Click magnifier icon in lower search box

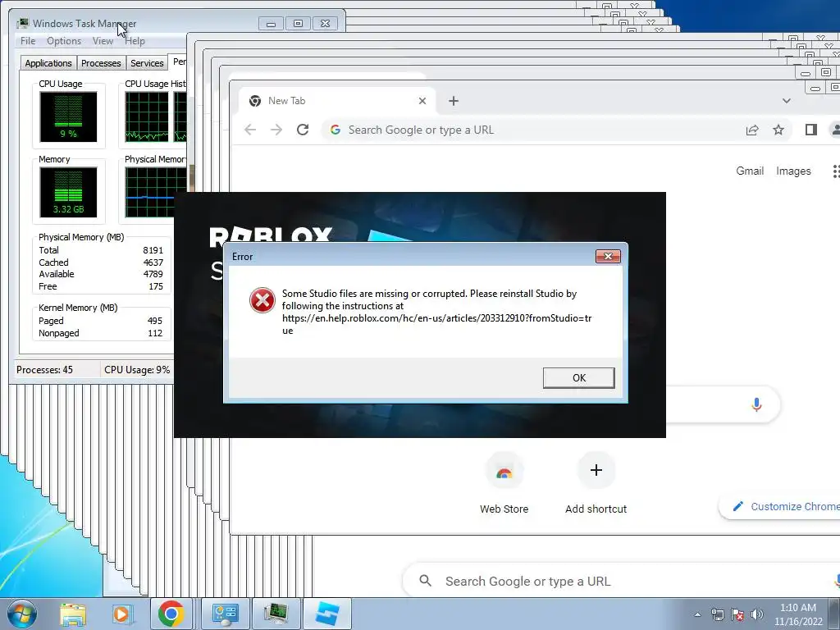point(426,581)
